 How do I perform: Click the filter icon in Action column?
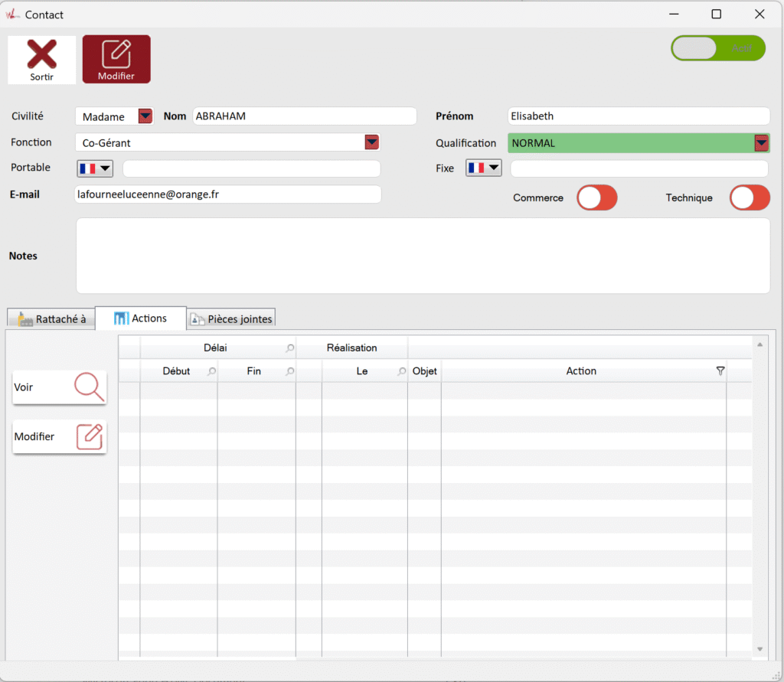pos(720,371)
